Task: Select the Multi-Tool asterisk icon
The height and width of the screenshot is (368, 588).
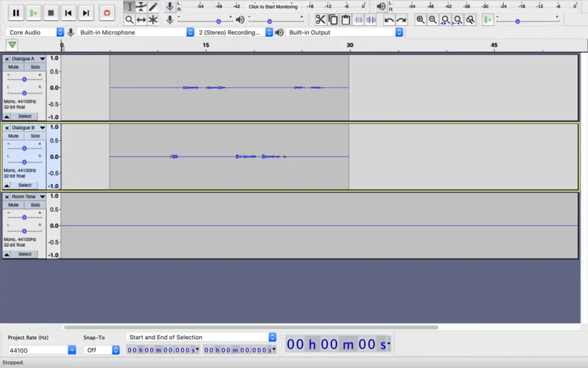Action: (153, 20)
